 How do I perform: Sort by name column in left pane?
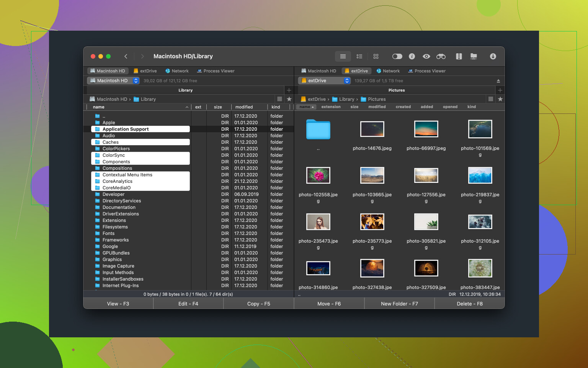pos(99,107)
